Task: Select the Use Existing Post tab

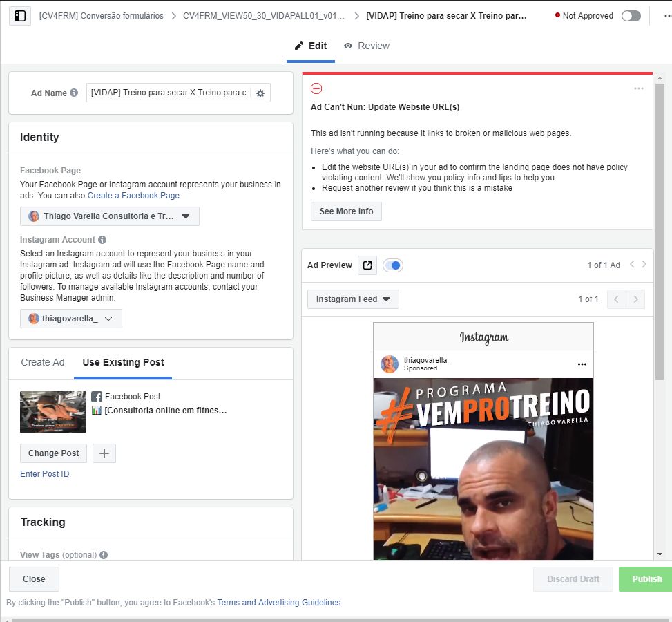Action: 123,362
